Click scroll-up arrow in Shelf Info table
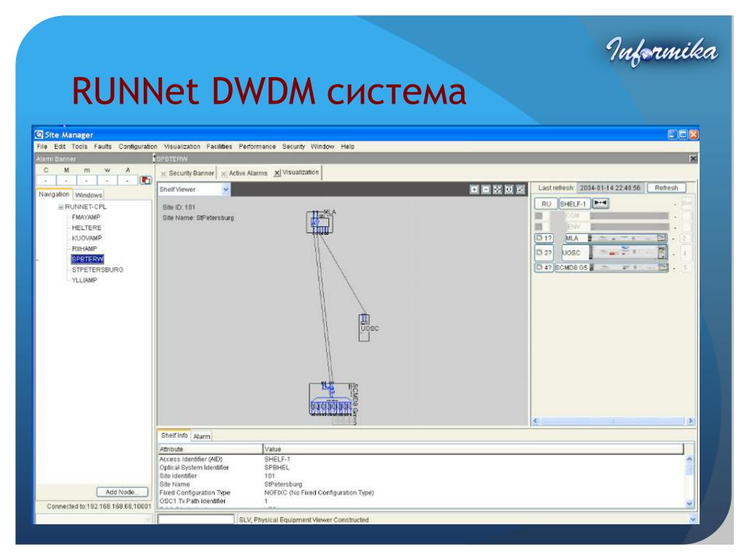747x560 pixels. click(689, 459)
